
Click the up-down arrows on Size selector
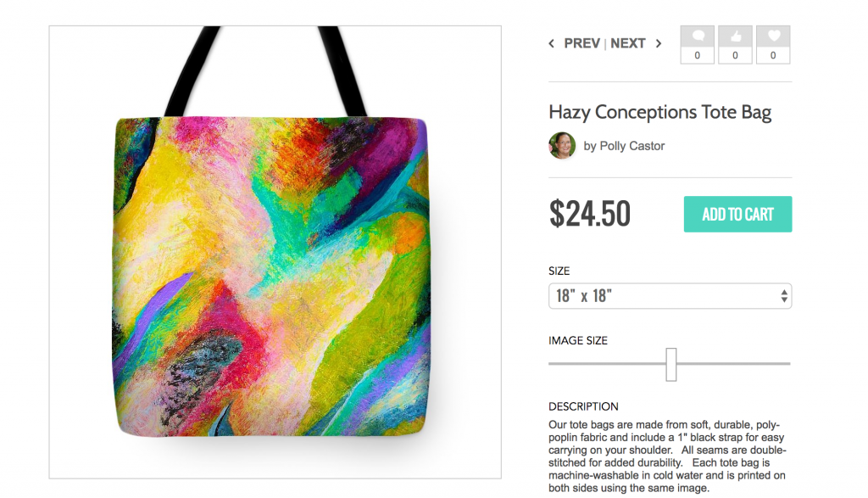pyautogui.click(x=784, y=296)
